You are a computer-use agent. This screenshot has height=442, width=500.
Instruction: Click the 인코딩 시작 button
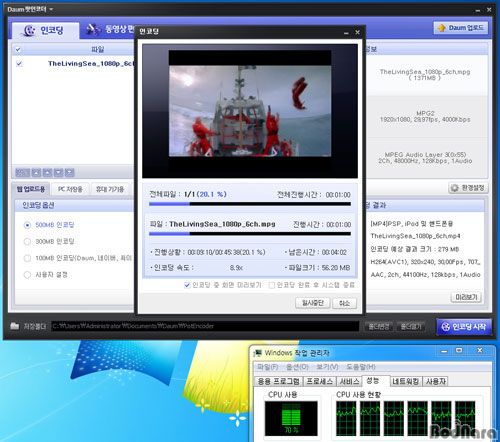point(464,327)
